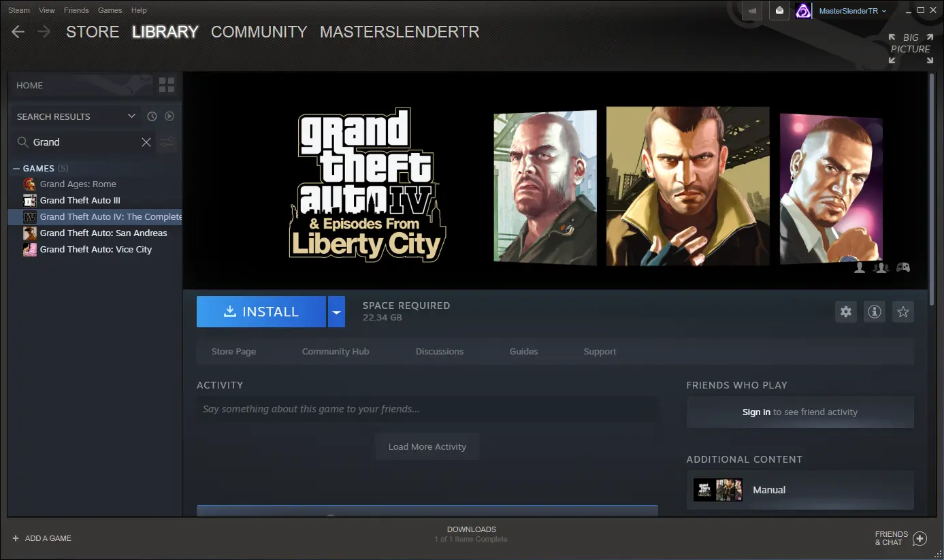
Task: Click the purple profile avatar
Action: click(804, 11)
